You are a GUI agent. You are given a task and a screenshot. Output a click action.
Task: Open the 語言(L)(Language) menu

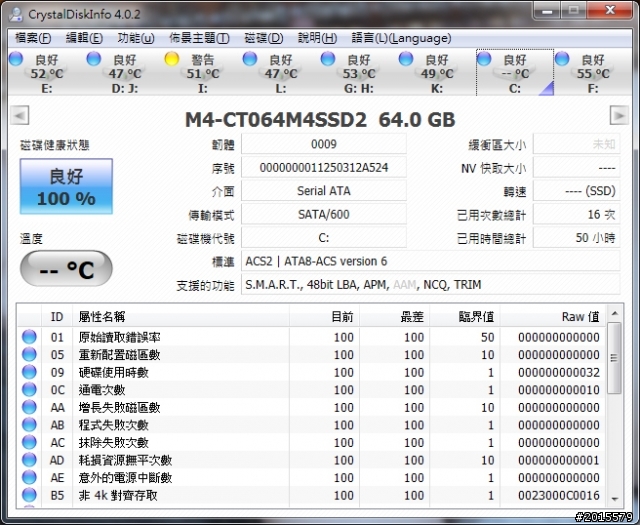(401, 38)
